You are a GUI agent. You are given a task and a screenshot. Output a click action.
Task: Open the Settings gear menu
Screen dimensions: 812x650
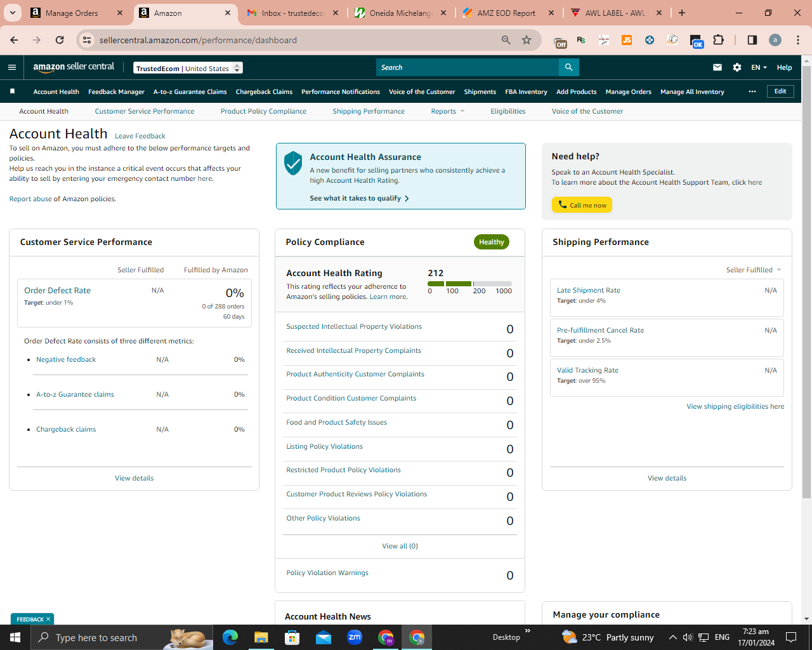[x=737, y=67]
